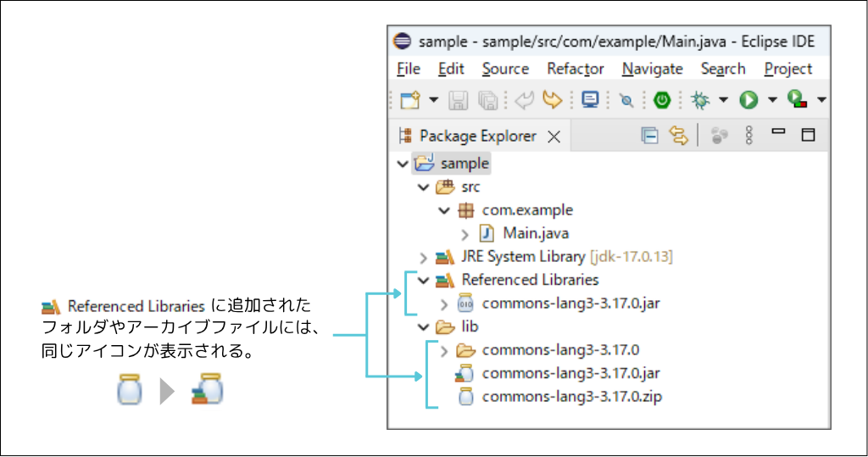Click the Save All toolbar icon

(487, 100)
